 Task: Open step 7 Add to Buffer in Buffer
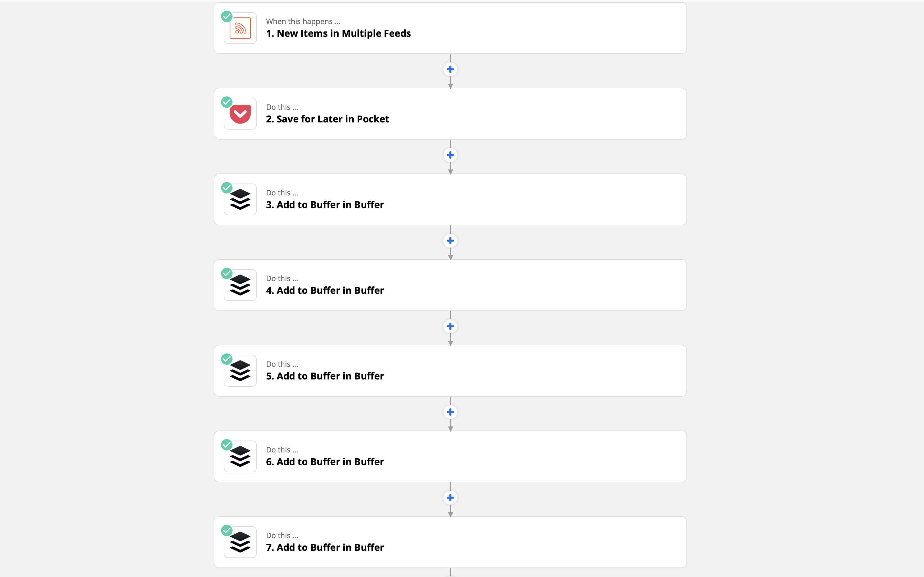click(x=450, y=542)
